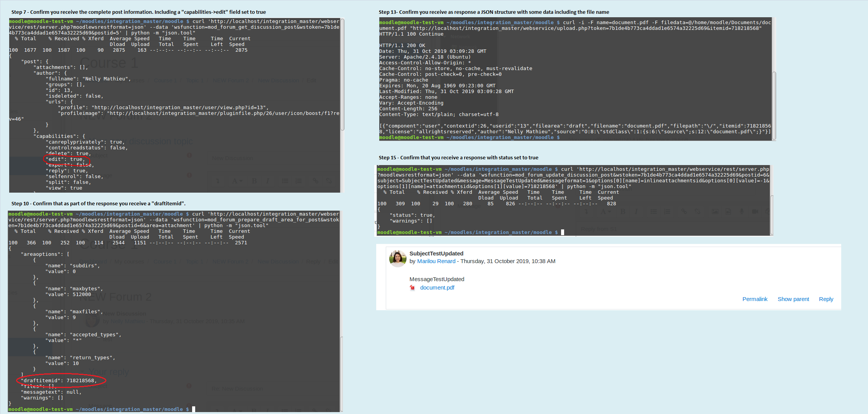868x414 pixels.
Task: Click the "areaoptions": [ line
Action: [45, 254]
